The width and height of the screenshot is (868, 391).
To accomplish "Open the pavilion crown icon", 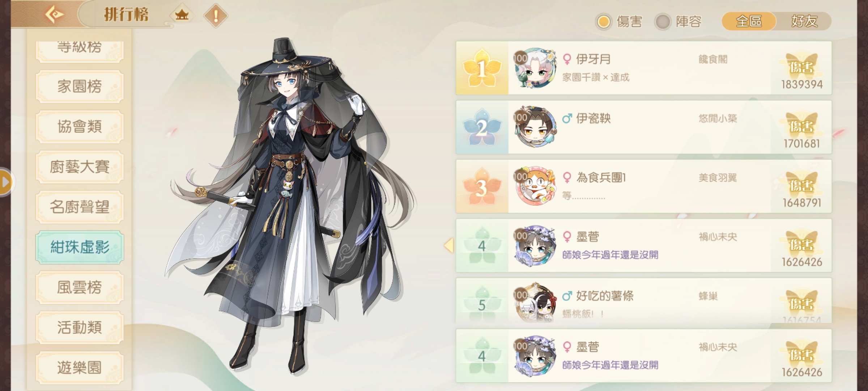I will (x=182, y=15).
